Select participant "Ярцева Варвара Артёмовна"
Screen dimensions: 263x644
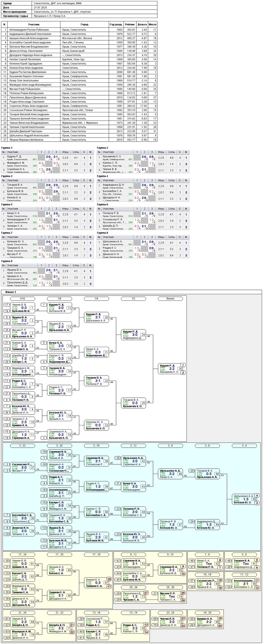tap(26, 140)
